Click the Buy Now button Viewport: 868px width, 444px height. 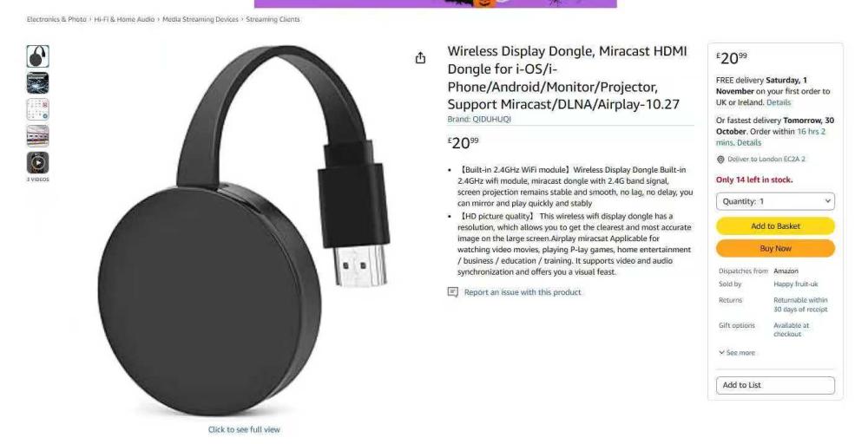click(775, 248)
